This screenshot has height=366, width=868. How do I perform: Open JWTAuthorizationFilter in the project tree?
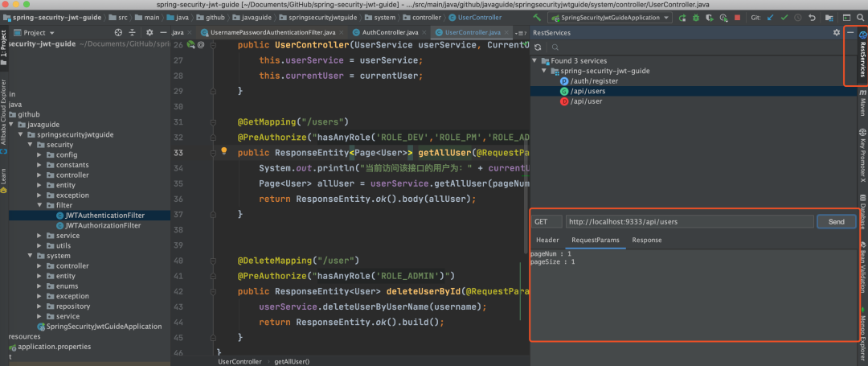pyautogui.click(x=98, y=225)
